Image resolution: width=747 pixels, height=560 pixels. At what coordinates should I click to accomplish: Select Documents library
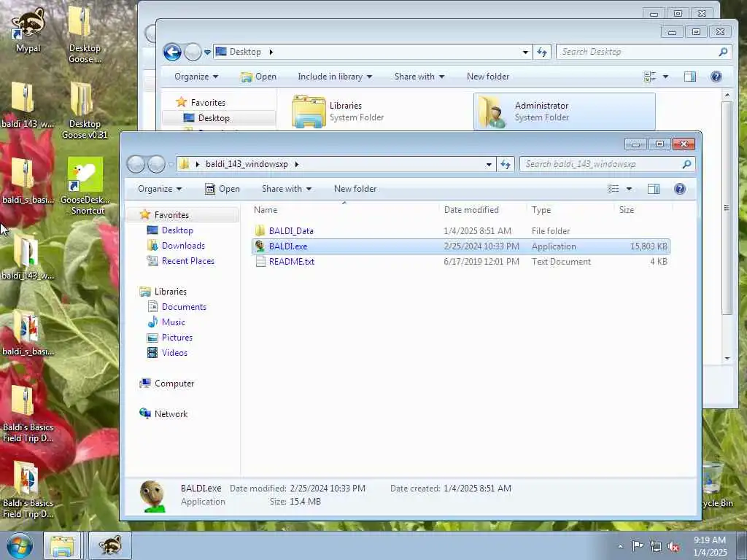click(x=184, y=307)
